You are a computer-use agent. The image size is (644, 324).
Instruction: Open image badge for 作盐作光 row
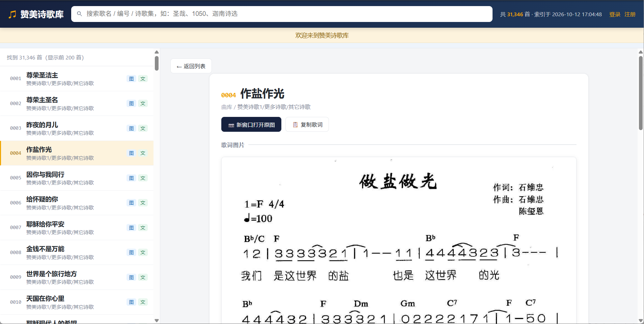pyautogui.click(x=132, y=153)
